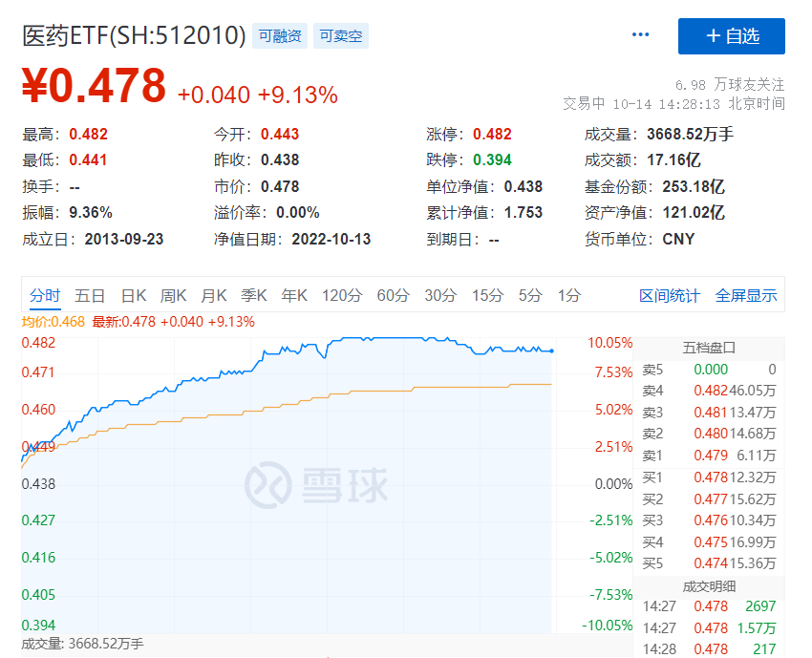
Task: Select the 季K chart tab
Action: coord(254,296)
